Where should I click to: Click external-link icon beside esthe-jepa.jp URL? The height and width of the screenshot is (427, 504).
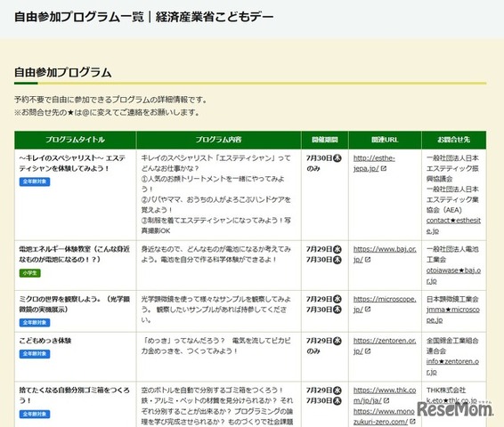384,168
